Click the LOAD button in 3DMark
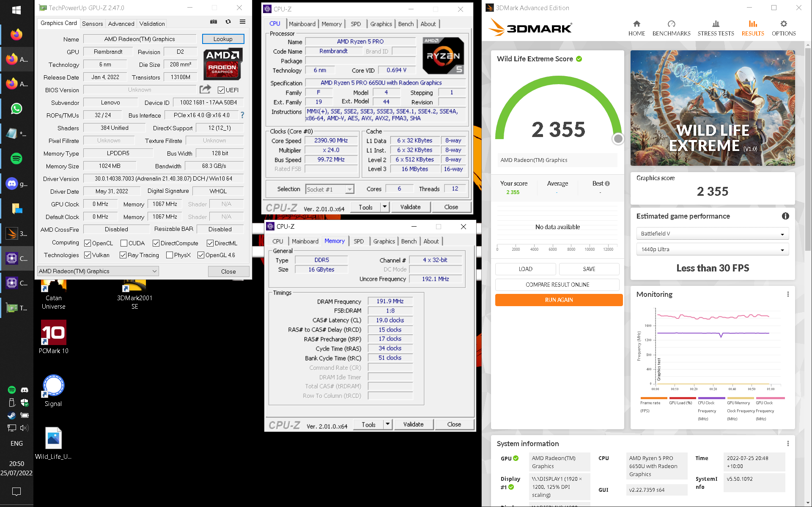812x507 pixels. (x=526, y=269)
